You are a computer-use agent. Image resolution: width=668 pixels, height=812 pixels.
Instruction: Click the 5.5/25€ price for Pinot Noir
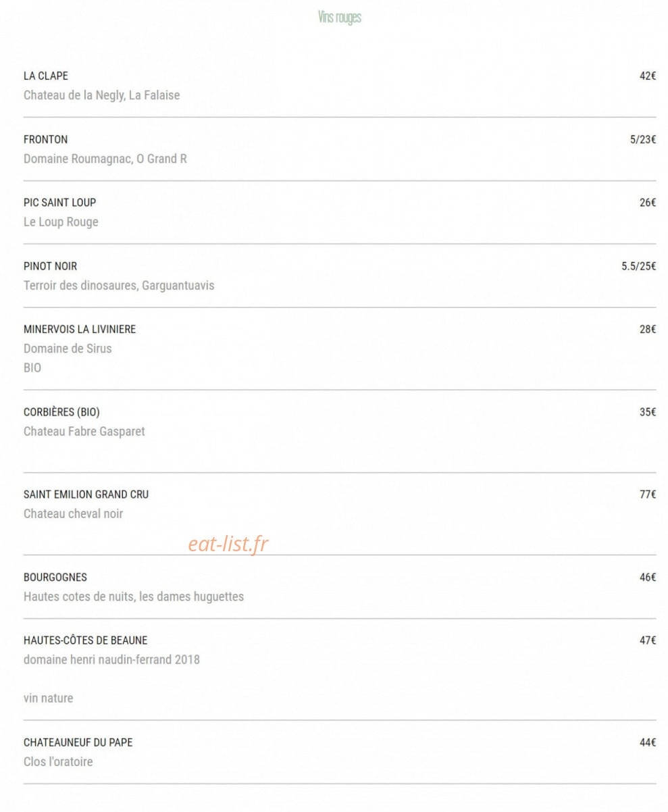pos(639,266)
